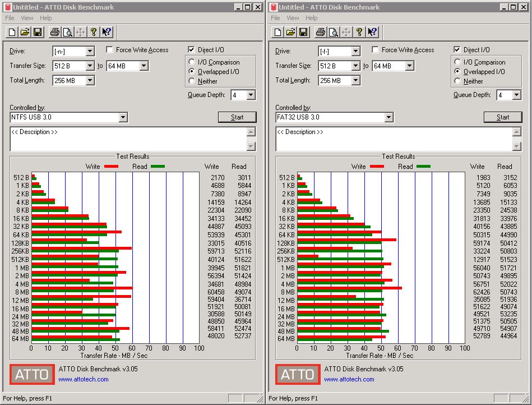Viewport: 532px width, 405px height.
Task: Open www.attotech.com link in right window
Action: pos(349,379)
